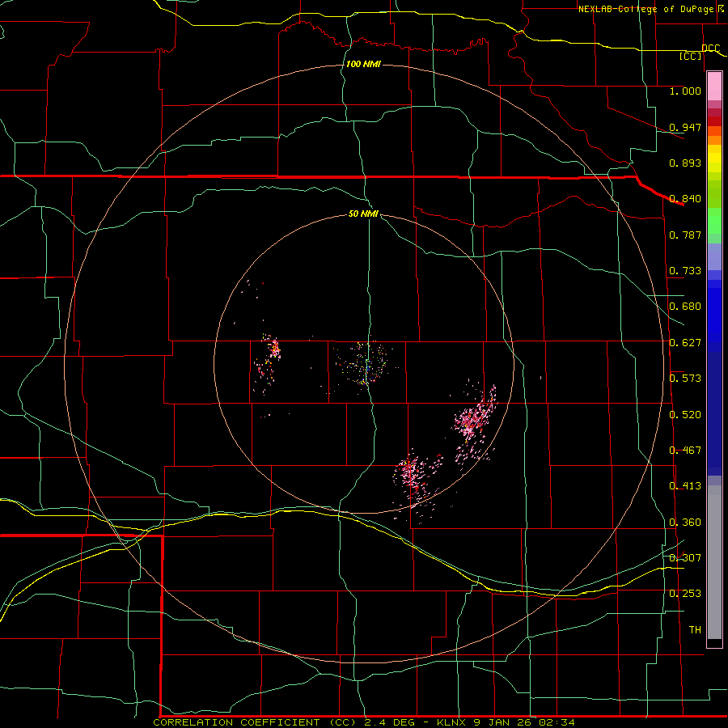Click the 0.787 color scale value
Viewport: 728px width, 728px height.
685,235
